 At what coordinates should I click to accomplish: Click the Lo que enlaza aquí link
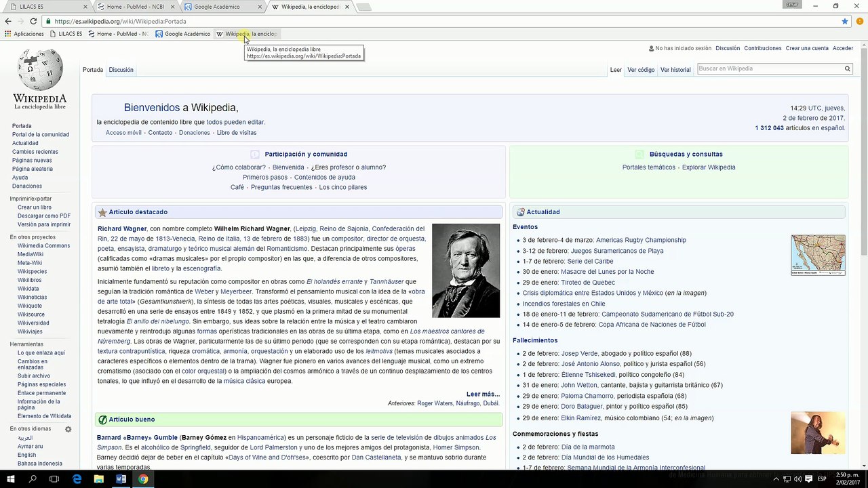pos(41,353)
